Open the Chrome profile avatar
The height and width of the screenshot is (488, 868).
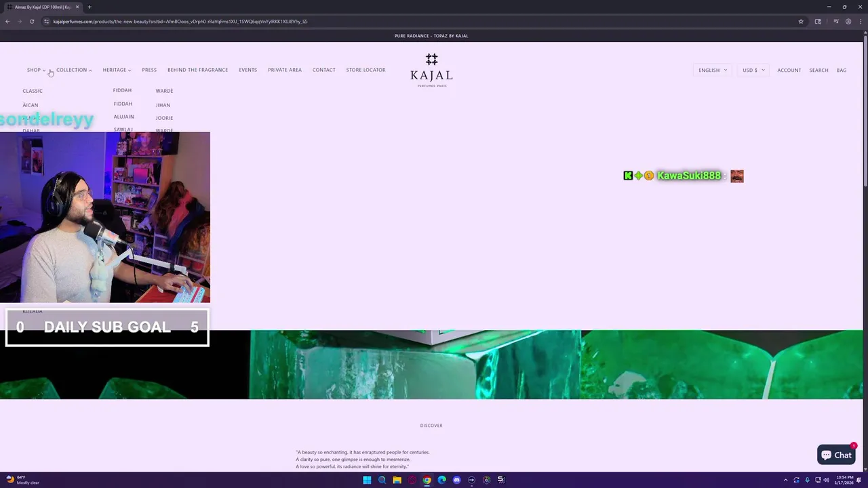[848, 22]
